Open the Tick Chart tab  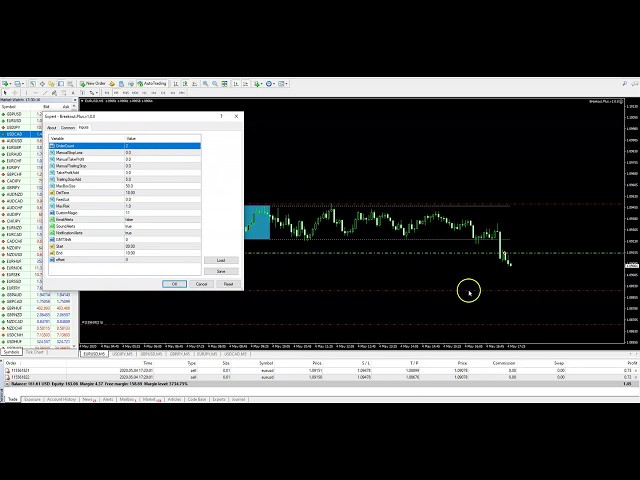pos(35,352)
